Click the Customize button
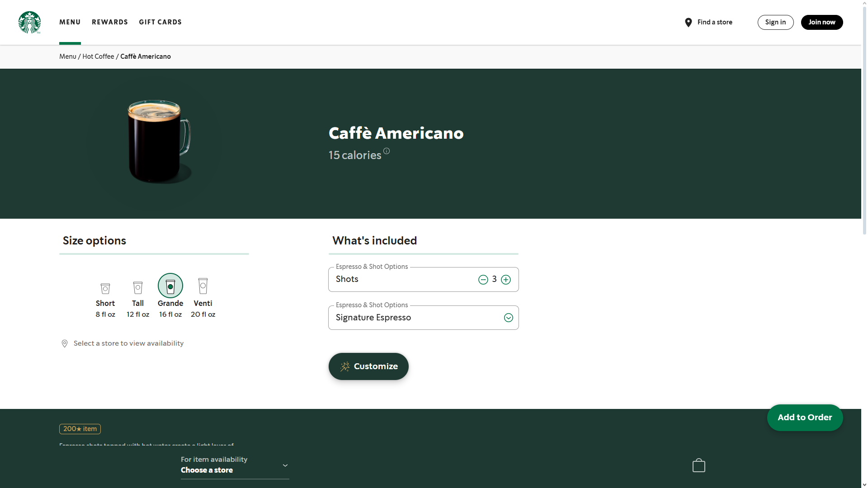This screenshot has width=868, height=488. click(x=368, y=366)
